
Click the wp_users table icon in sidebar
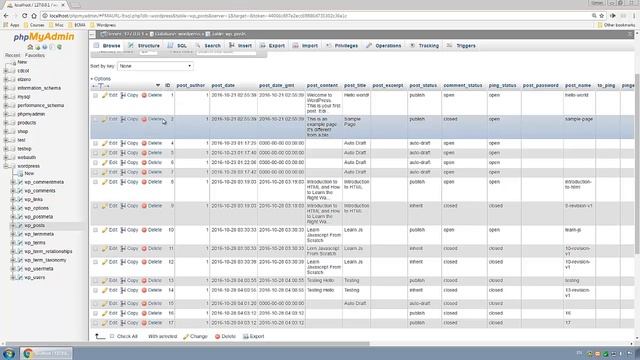coord(20,277)
